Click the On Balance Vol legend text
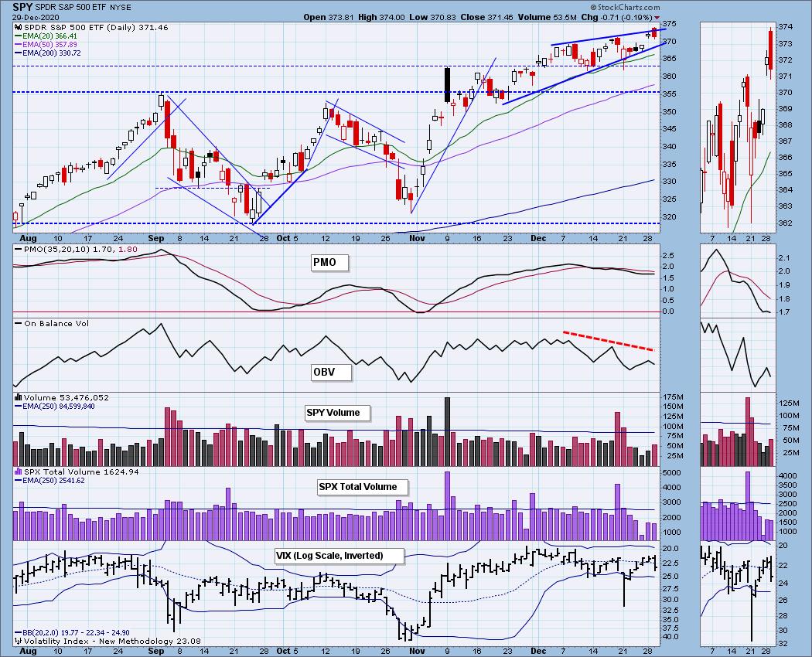This screenshot has height=657, width=812. [52, 323]
